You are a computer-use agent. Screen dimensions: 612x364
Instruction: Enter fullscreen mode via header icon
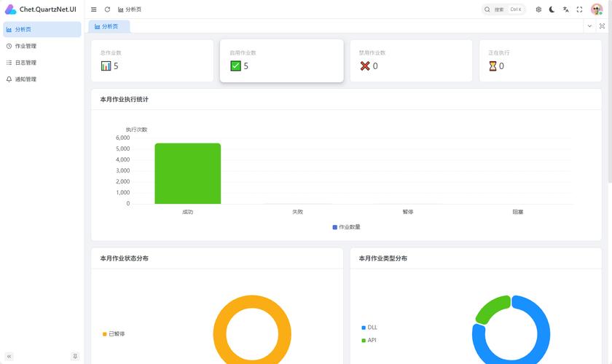pos(579,9)
